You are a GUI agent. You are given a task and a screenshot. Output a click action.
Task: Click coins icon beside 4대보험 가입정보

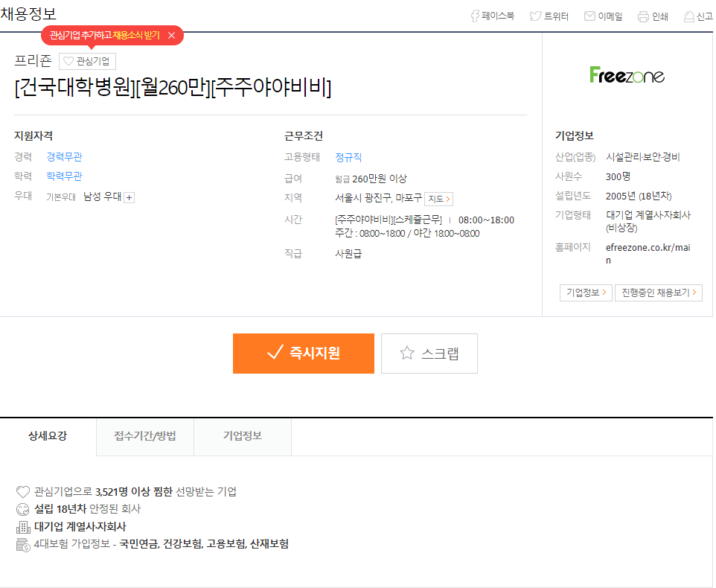23,544
